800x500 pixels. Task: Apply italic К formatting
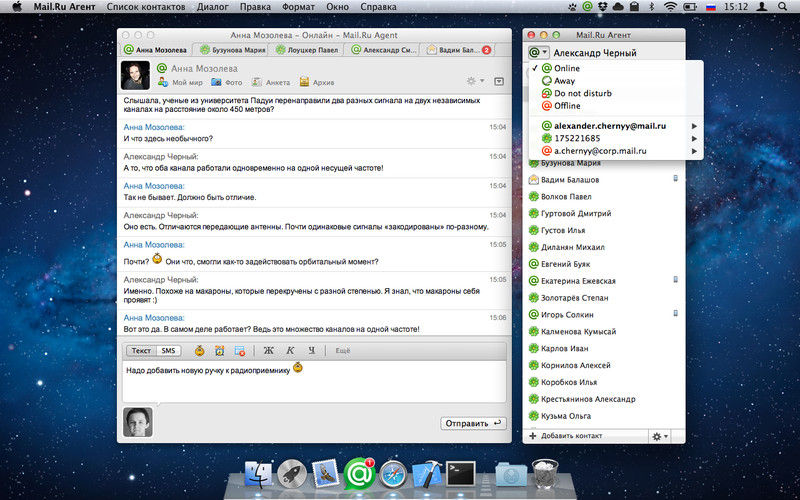[x=290, y=351]
